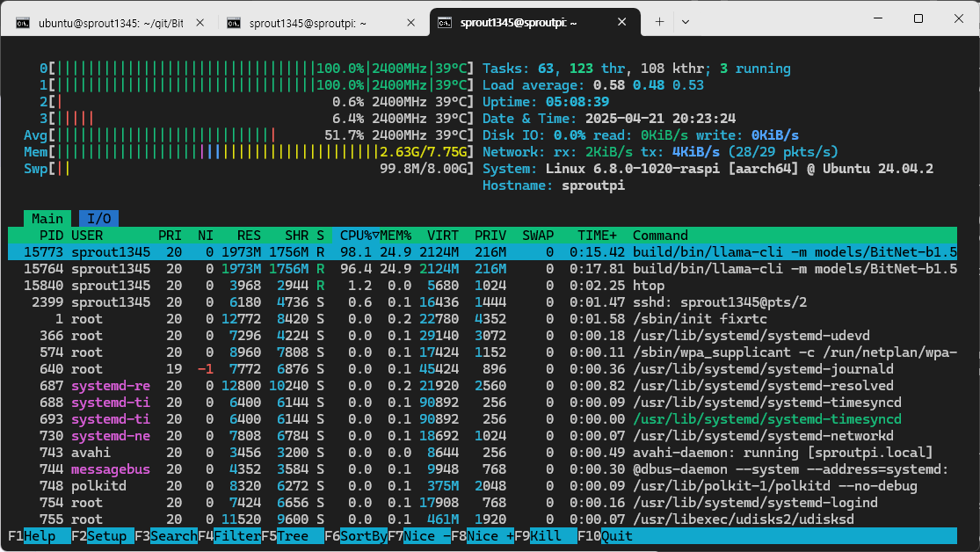The width and height of the screenshot is (980, 552).
Task: Click F8 Nice + to raise niceness
Action: tap(483, 536)
